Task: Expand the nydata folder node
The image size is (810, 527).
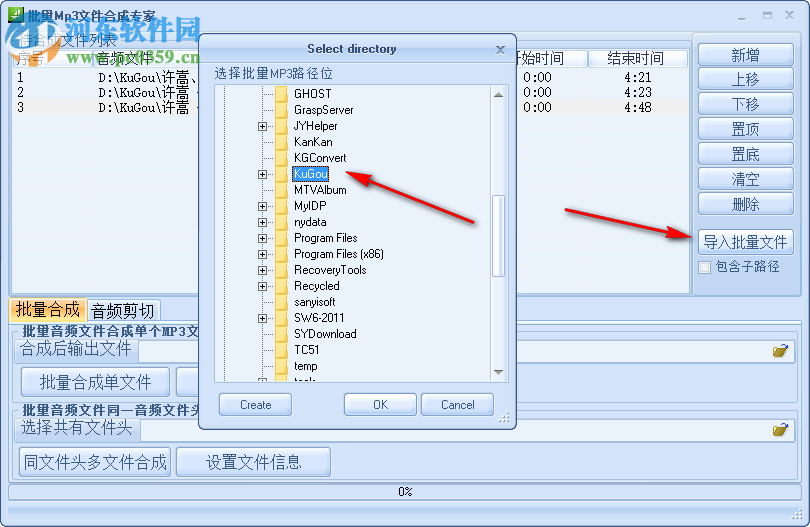Action: [x=262, y=222]
